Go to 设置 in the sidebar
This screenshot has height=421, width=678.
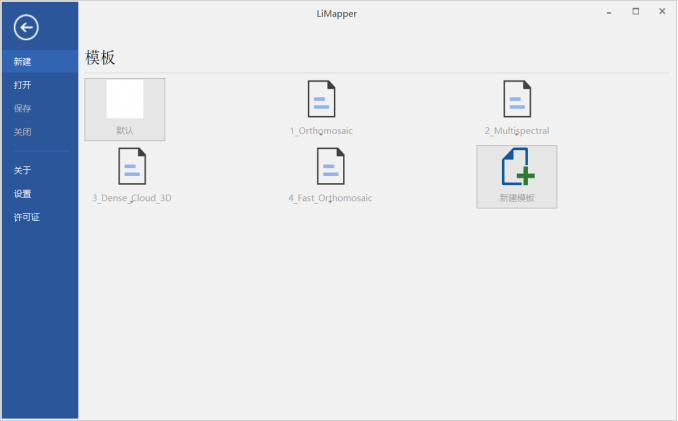pos(23,194)
